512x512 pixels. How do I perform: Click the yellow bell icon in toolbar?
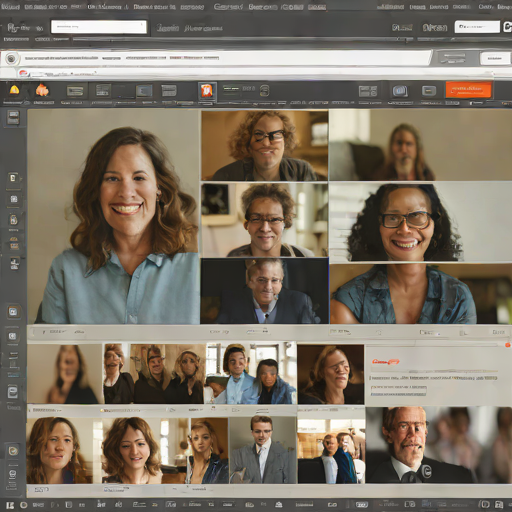click(x=14, y=90)
